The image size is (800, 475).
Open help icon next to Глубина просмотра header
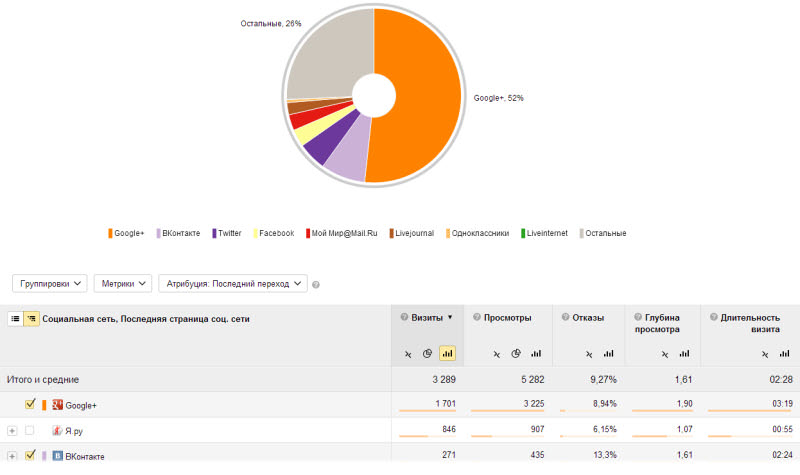(x=638, y=317)
